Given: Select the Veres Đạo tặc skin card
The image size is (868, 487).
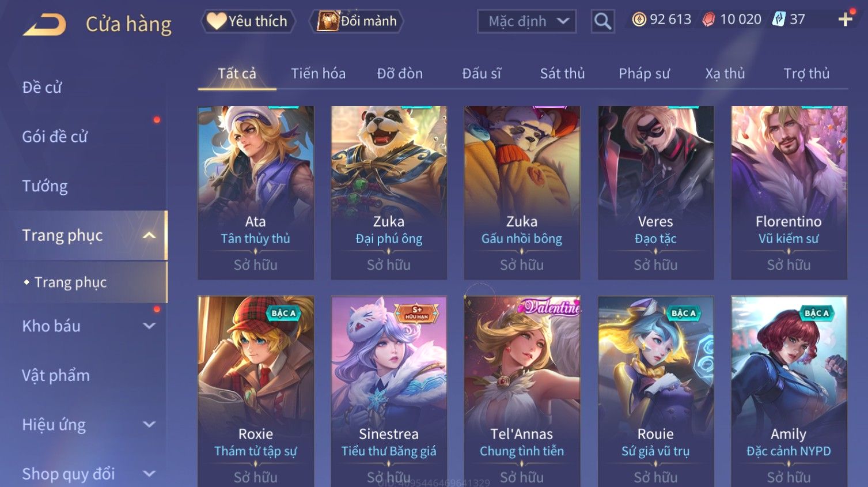Looking at the screenshot, I should pyautogui.click(x=655, y=192).
